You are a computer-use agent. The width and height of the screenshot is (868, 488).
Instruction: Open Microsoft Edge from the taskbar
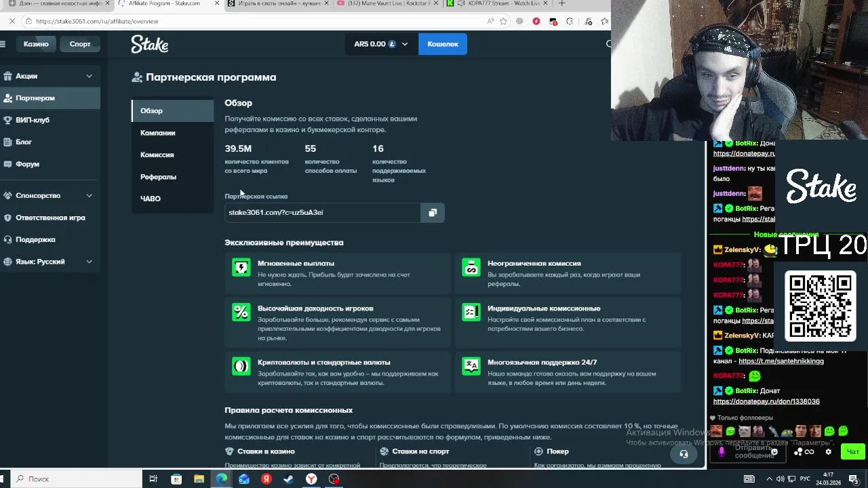222,479
